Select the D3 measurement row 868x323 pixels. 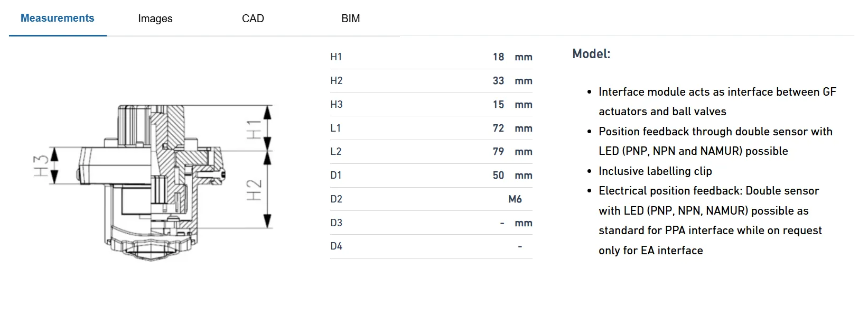[431, 223]
